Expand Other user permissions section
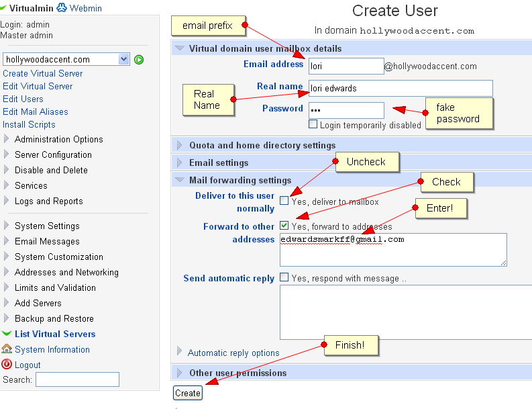This screenshot has height=409, width=532. pos(180,373)
